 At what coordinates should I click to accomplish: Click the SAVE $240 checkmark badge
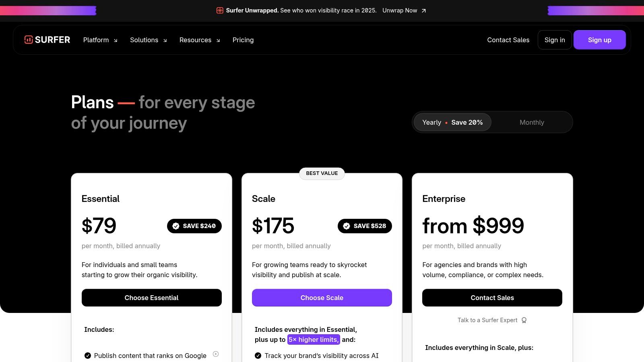pos(176,226)
